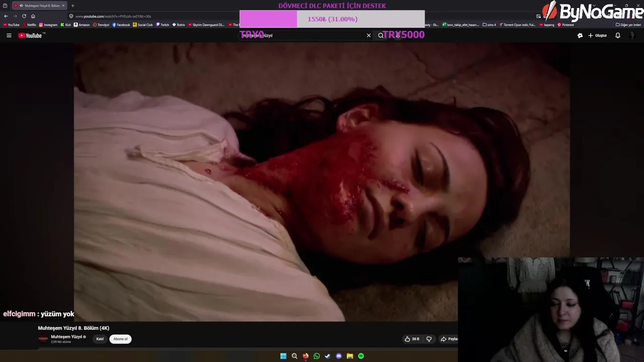This screenshot has height=362, width=644.
Task: Click the video title Muhteşem Yüzyıl 8. Bölüm (4K)
Action: [x=73, y=328]
